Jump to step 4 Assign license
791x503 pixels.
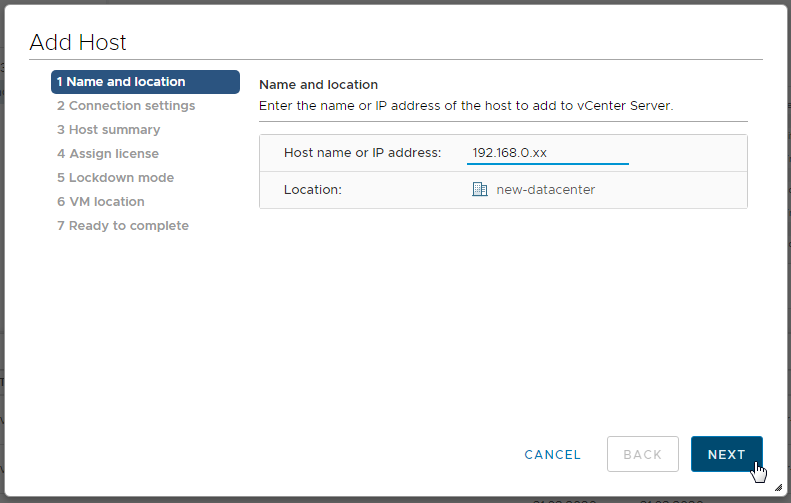click(108, 154)
